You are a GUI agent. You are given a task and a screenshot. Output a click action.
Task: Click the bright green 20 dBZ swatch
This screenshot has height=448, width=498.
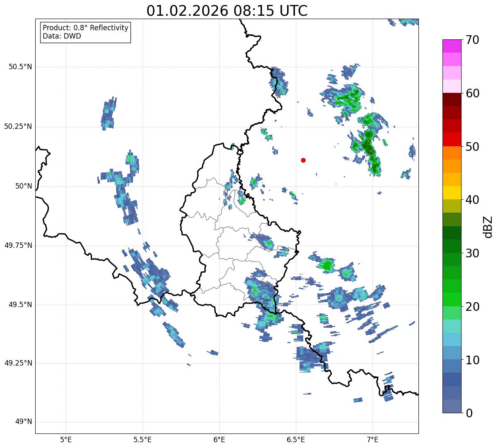pos(452,300)
